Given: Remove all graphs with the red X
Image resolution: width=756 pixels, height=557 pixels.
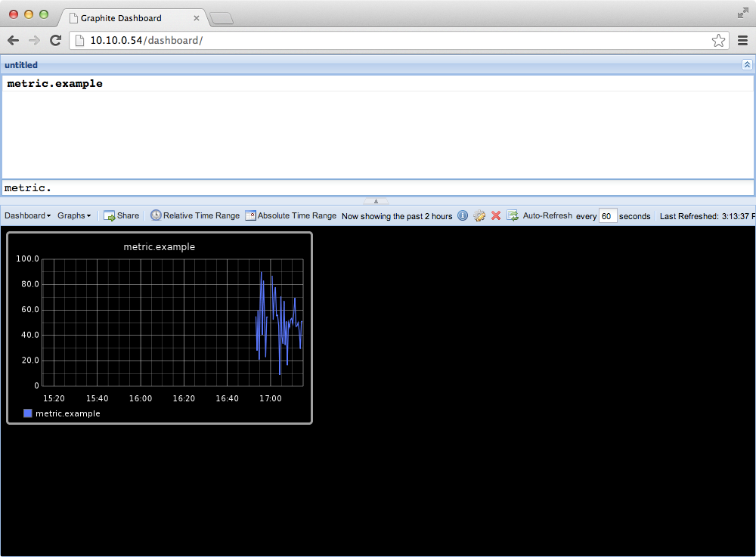Looking at the screenshot, I should 496,216.
